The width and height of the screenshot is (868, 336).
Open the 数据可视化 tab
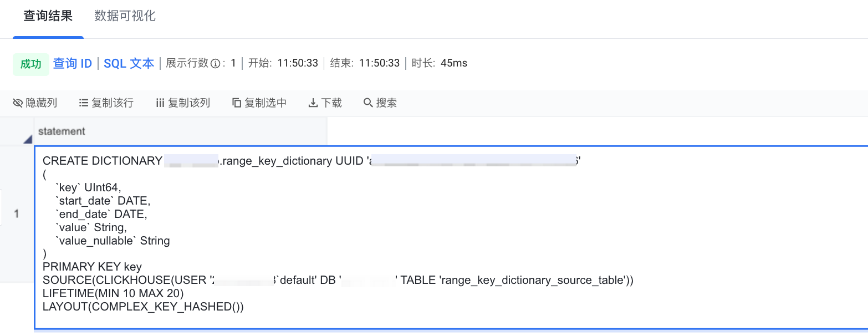(125, 16)
